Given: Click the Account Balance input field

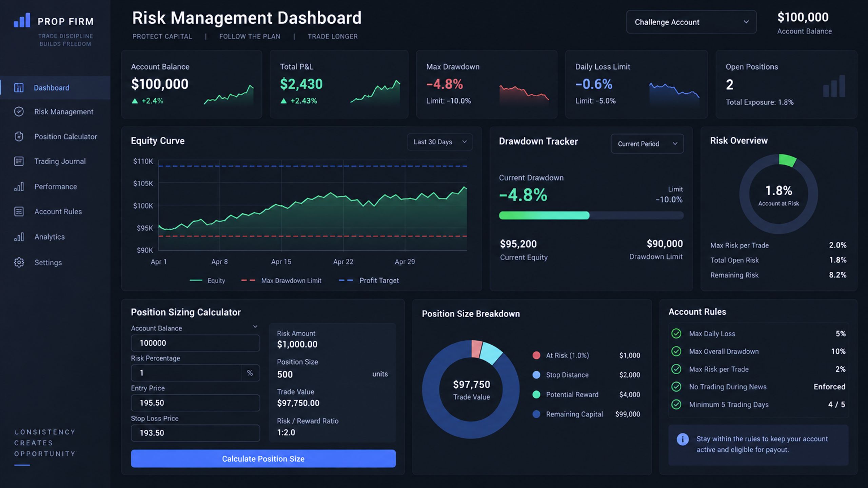Looking at the screenshot, I should point(195,343).
